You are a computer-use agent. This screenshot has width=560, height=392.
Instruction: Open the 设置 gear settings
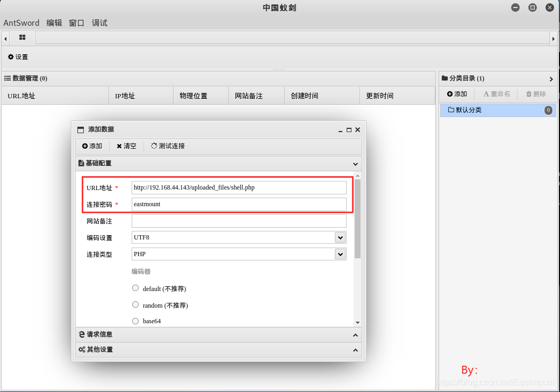[18, 57]
